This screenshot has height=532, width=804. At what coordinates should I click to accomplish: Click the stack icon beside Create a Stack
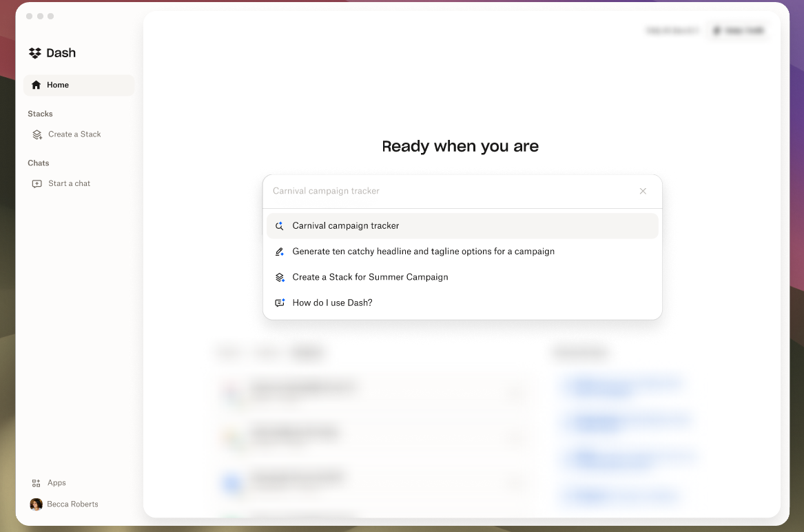(37, 134)
